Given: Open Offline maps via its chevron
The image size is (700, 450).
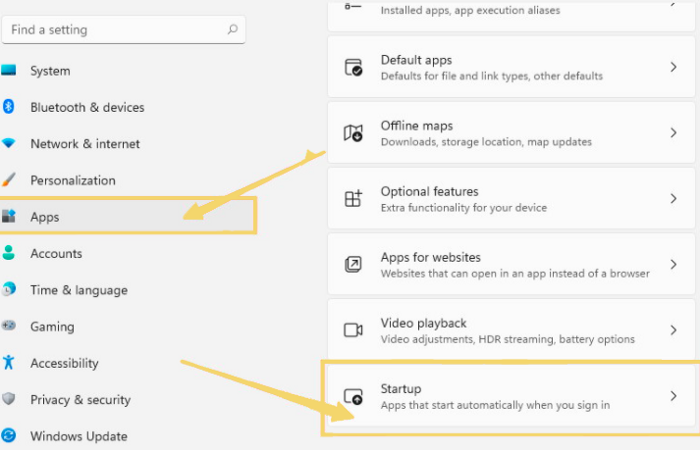Looking at the screenshot, I should (x=673, y=133).
